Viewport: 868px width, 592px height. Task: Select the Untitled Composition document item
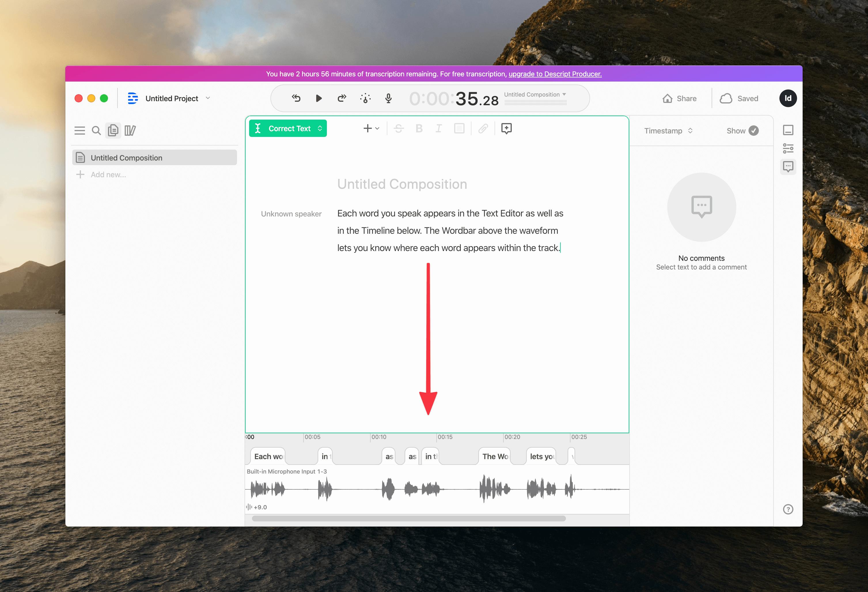click(154, 158)
